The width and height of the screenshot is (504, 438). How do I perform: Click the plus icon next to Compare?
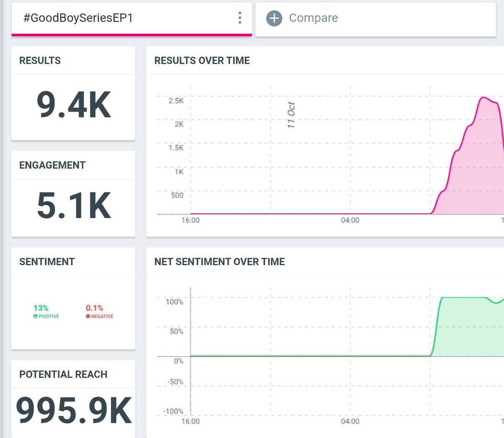click(274, 18)
